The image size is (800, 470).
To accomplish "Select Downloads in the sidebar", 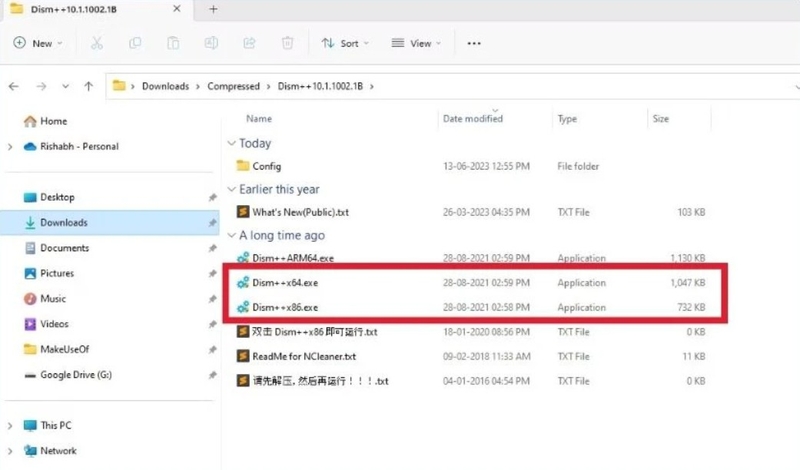I will tap(110, 222).
